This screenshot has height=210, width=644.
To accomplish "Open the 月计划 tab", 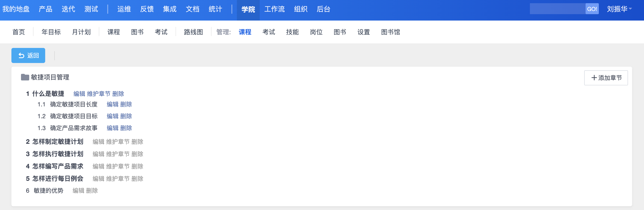I will click(81, 32).
